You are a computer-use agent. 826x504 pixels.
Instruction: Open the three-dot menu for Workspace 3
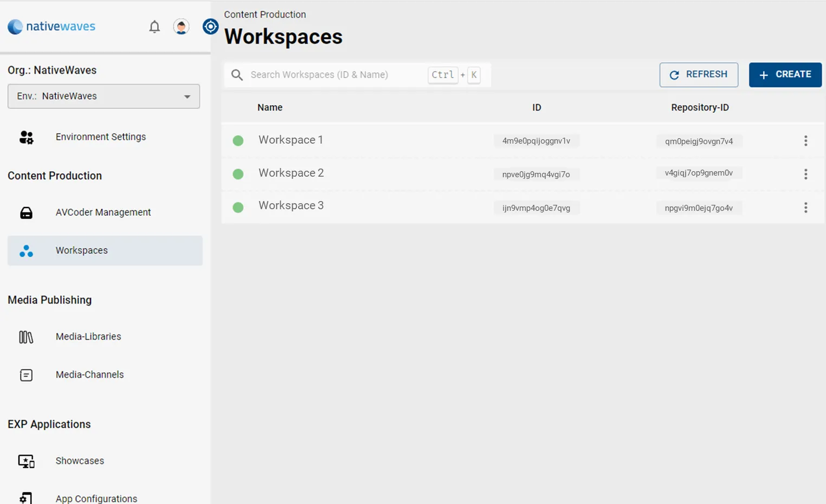click(805, 208)
